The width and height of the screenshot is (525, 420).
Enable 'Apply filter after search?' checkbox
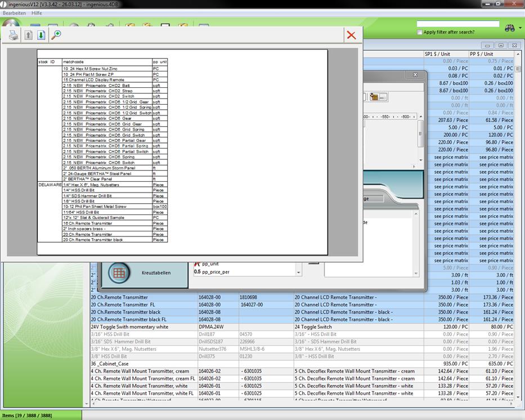tap(420, 32)
